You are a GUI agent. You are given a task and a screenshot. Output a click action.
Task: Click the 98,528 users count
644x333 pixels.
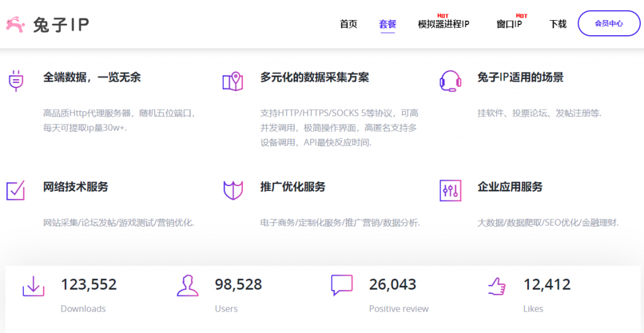tap(238, 284)
